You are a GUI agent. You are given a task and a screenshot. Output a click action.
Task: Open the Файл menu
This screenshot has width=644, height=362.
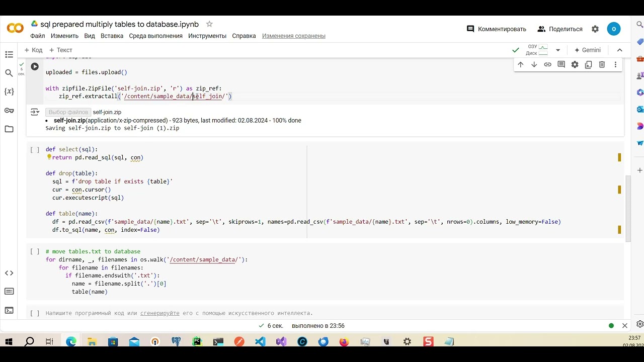click(37, 36)
